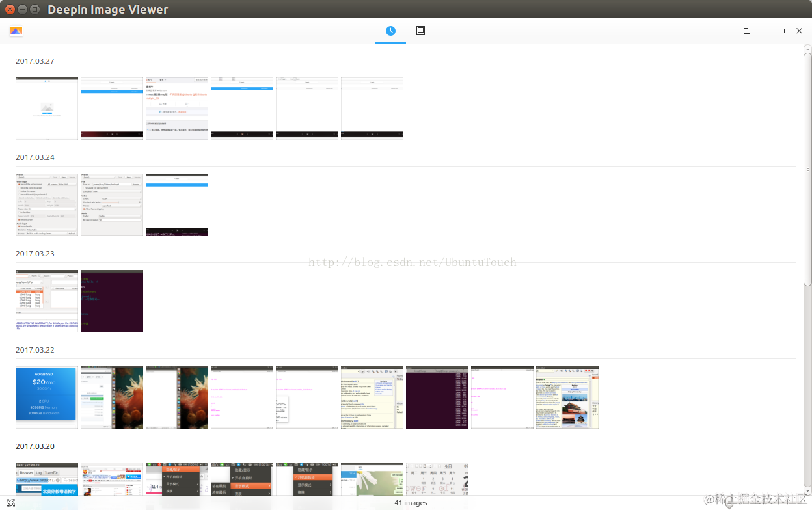Open the second 2017.03.22 thumbnail with sea anemone

(112, 397)
